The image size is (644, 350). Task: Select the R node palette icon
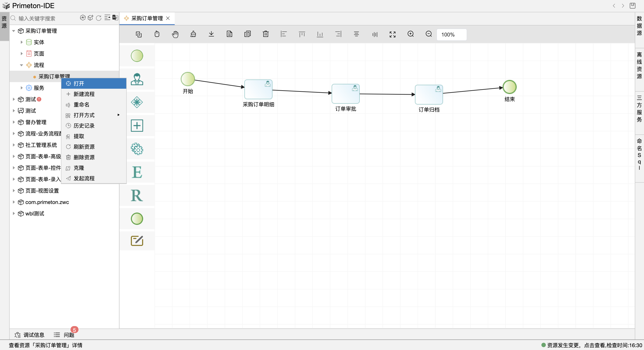pyautogui.click(x=137, y=195)
